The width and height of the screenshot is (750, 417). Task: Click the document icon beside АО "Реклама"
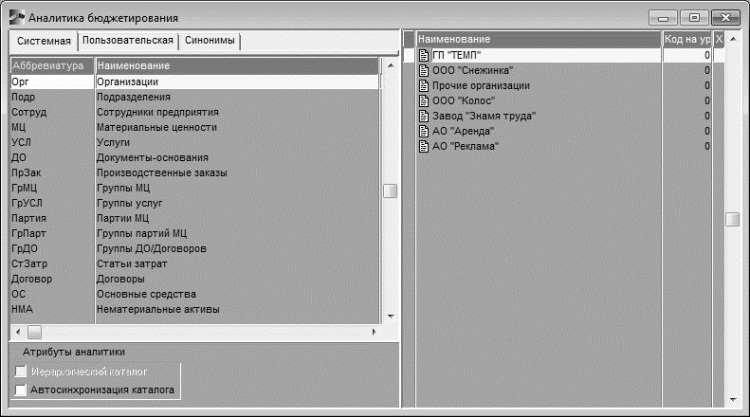point(423,146)
